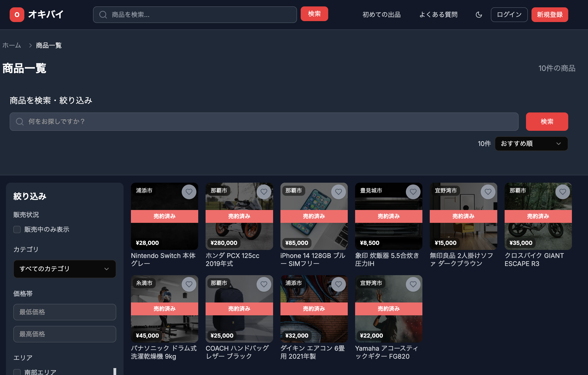Check the 南部エリア area checkbox
This screenshot has height=375, width=588.
(17, 372)
